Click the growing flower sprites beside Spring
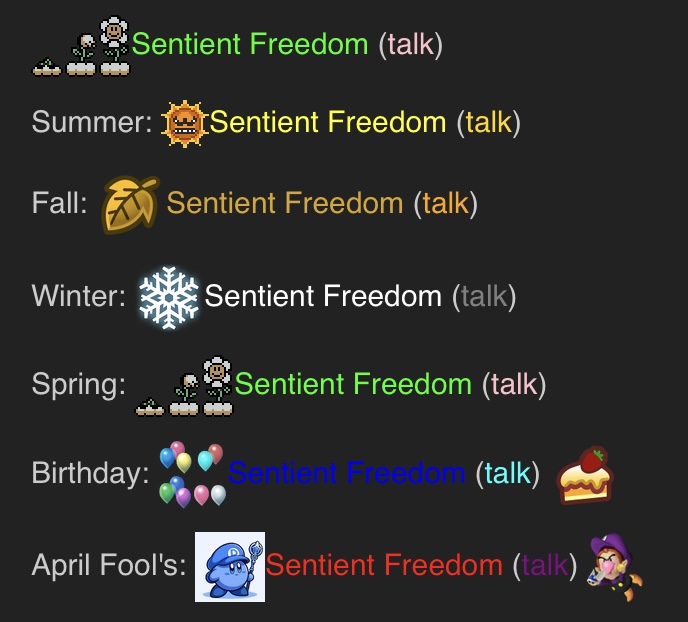 tap(184, 386)
